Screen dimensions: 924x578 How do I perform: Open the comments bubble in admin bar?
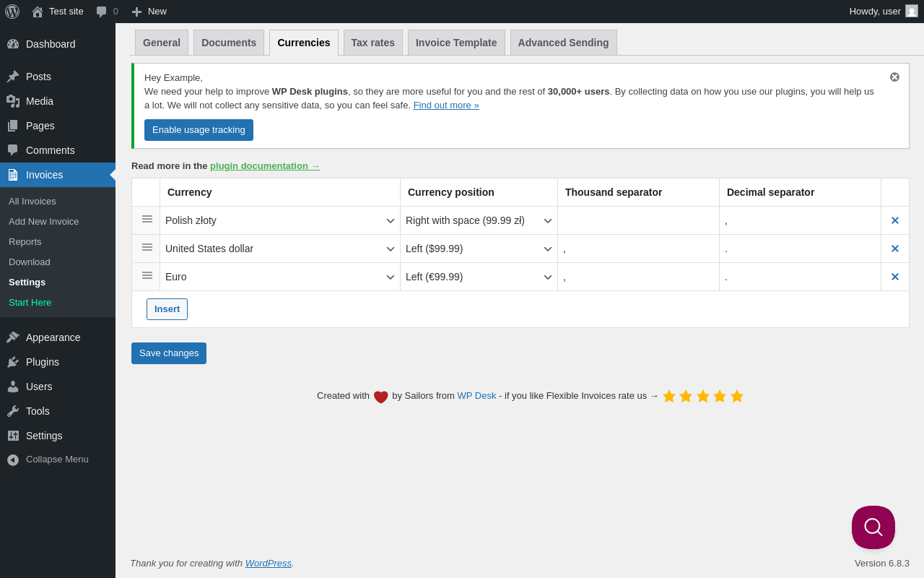[x=102, y=12]
